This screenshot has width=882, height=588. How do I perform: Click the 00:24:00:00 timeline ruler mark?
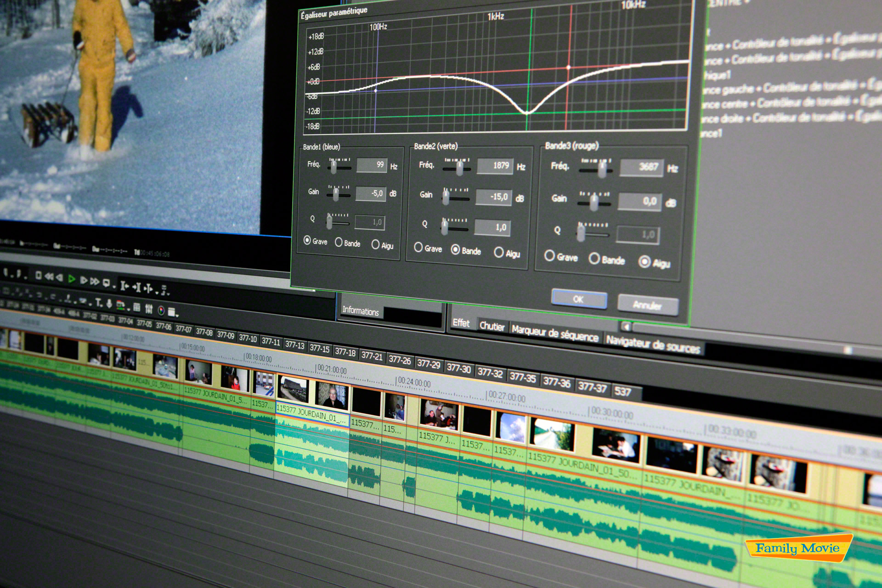pos(414,382)
